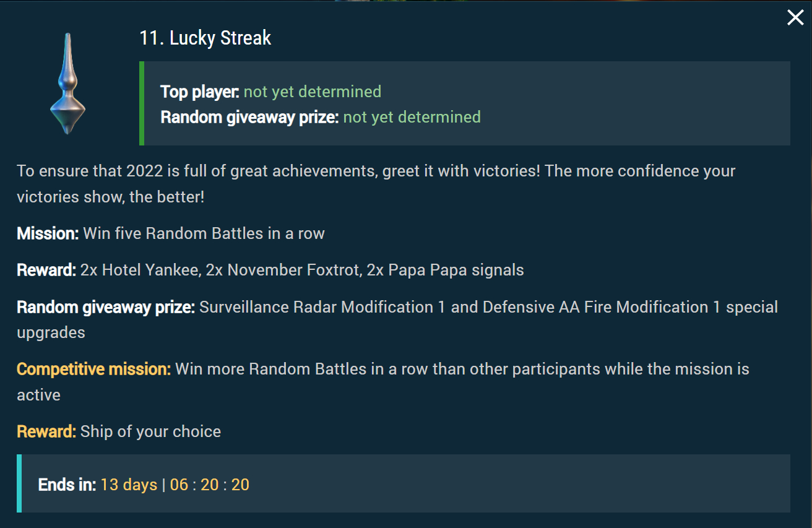Click the "Random giveaway prize:" label in the green box
Image resolution: width=812 pixels, height=528 pixels.
coord(249,117)
